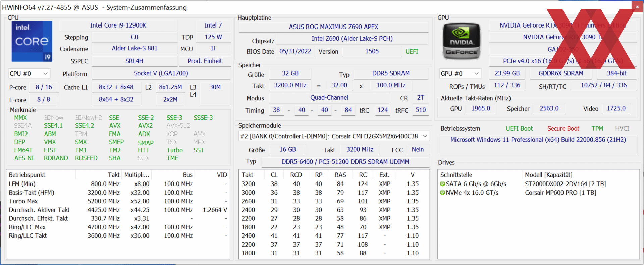Click the SATA 6 Gb/s drive status icon
644x265 pixels.
click(x=442, y=184)
